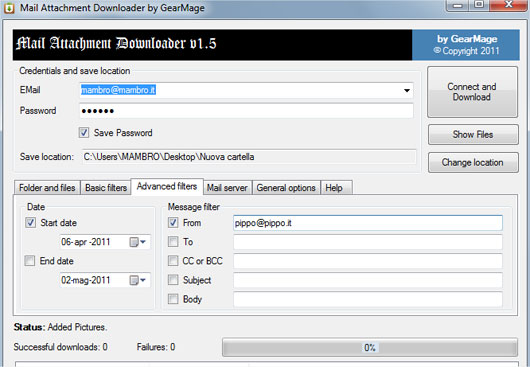
Task: Click the 'by GearMage' banner text
Action: (x=467, y=39)
